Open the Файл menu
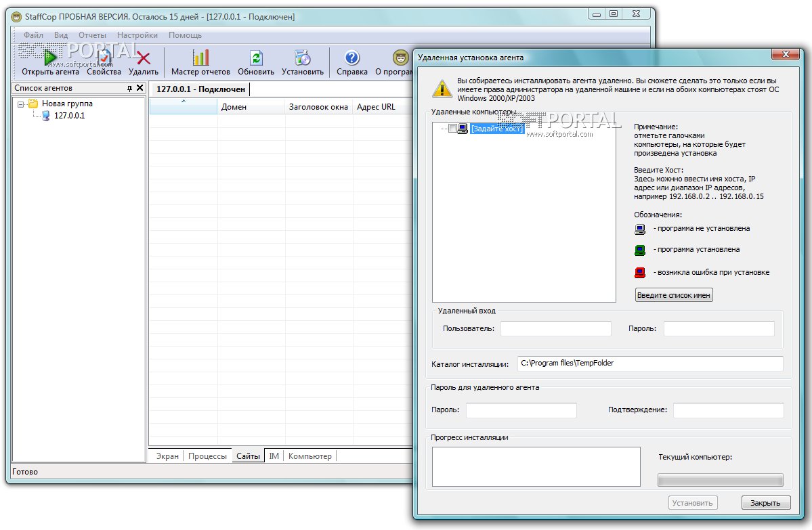The width and height of the screenshot is (812, 530). click(33, 35)
